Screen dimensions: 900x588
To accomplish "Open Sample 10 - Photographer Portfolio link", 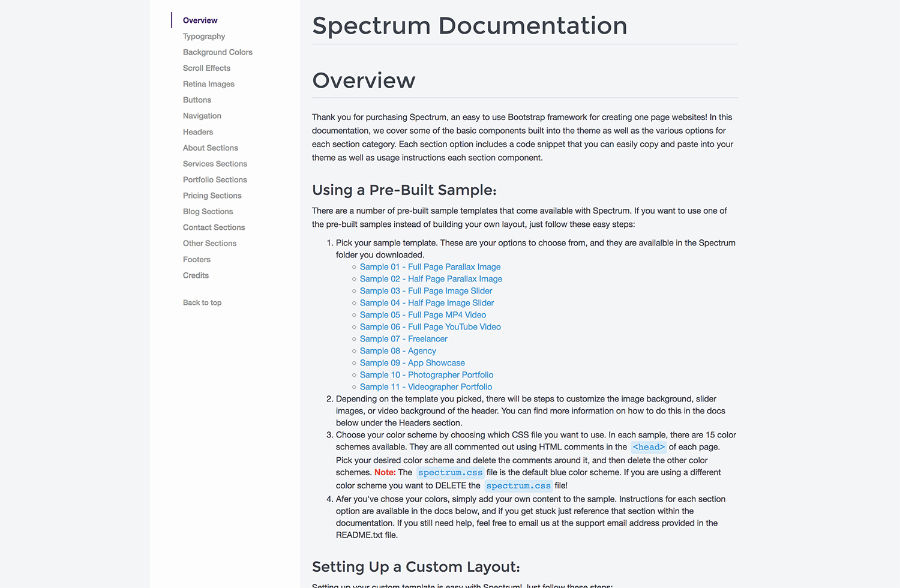I will pyautogui.click(x=427, y=375).
